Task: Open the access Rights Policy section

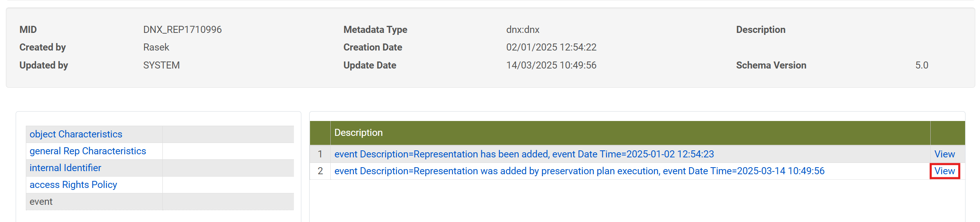Action: point(73,185)
